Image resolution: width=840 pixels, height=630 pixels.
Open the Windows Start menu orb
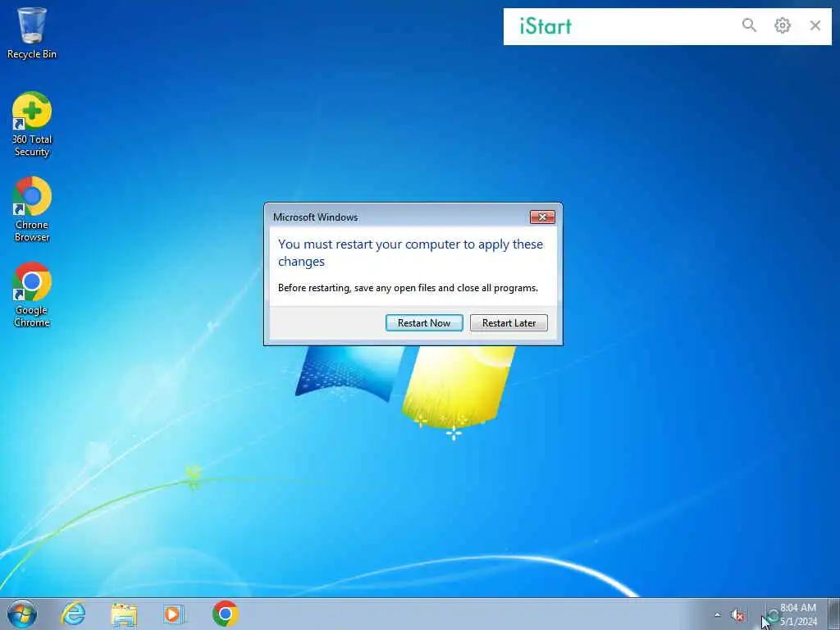pos(22,614)
